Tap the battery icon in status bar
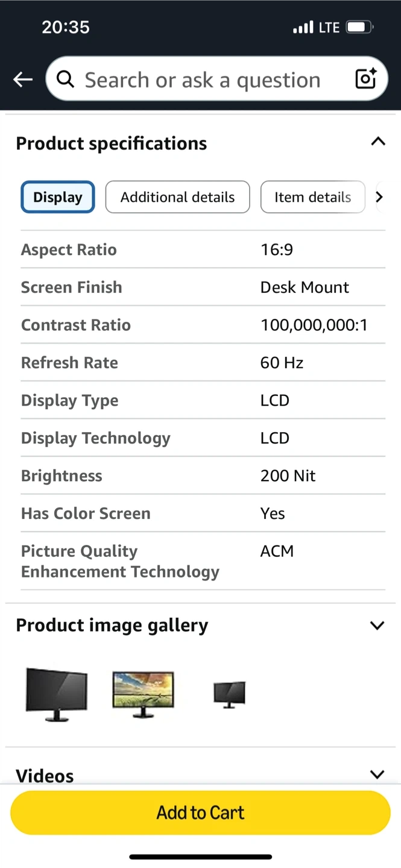 pos(359,27)
